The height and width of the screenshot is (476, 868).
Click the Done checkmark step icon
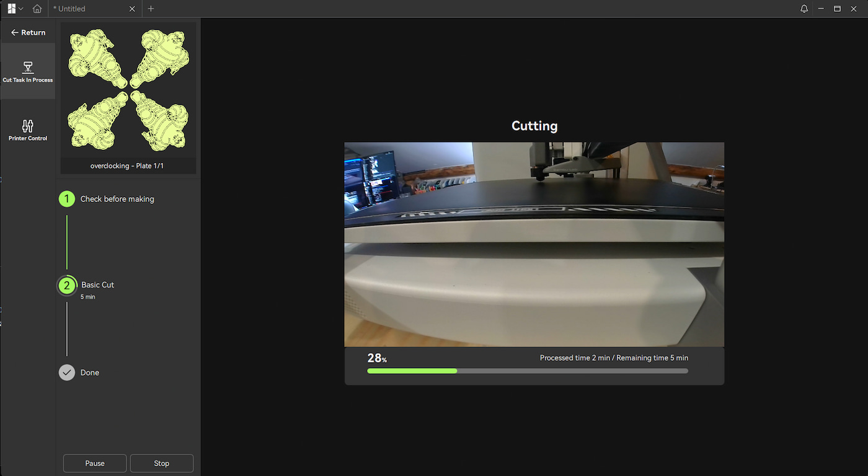66,372
